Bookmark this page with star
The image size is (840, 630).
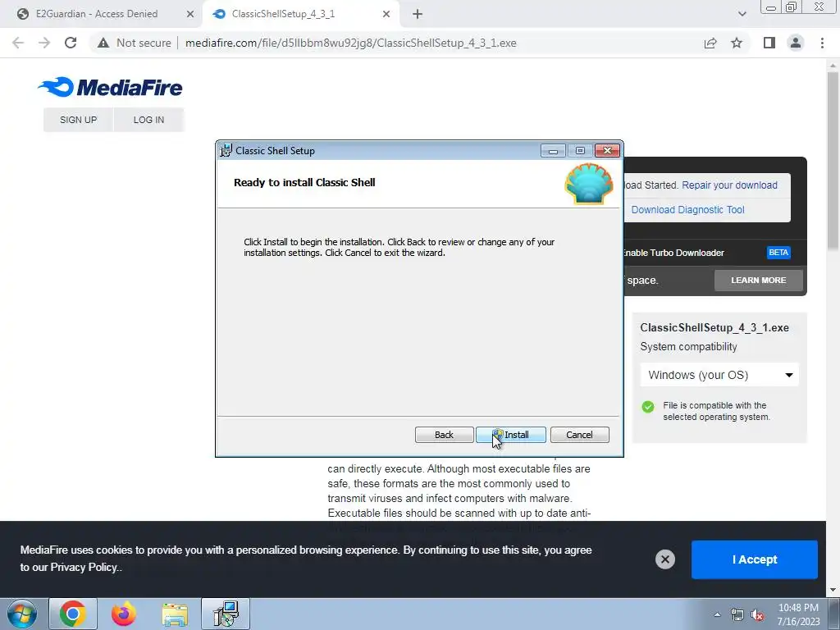tap(737, 43)
